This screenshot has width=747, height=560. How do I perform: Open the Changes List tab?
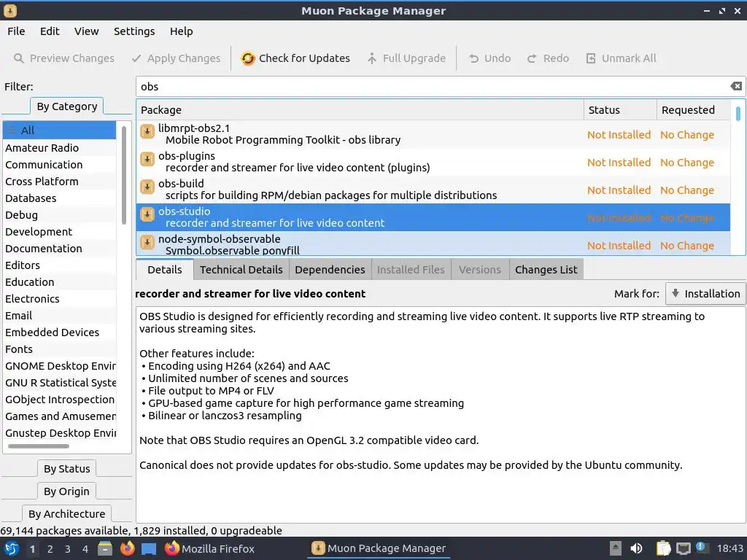coord(546,270)
